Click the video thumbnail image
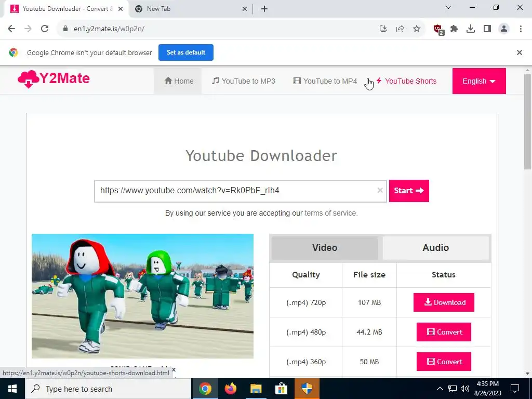Viewport: 532px width, 399px height. point(142,296)
